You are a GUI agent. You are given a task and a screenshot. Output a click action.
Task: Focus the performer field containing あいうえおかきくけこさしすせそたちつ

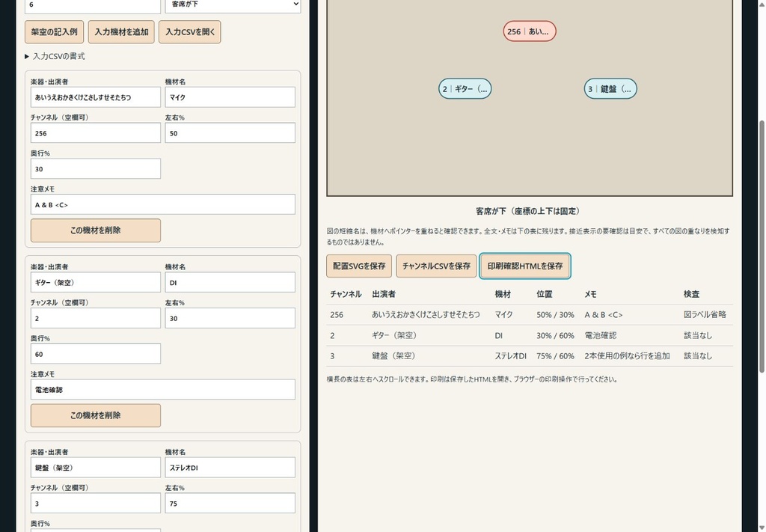tap(96, 97)
